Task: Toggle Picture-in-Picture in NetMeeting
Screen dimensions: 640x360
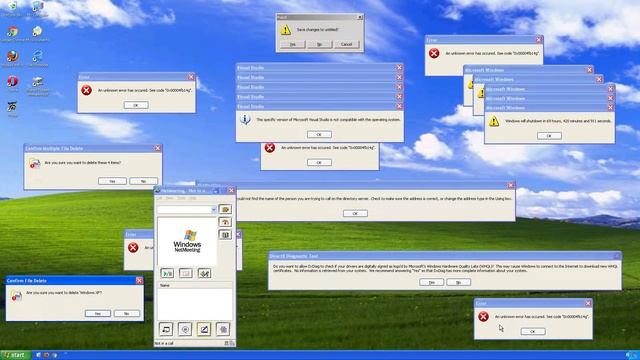Action: [186, 273]
